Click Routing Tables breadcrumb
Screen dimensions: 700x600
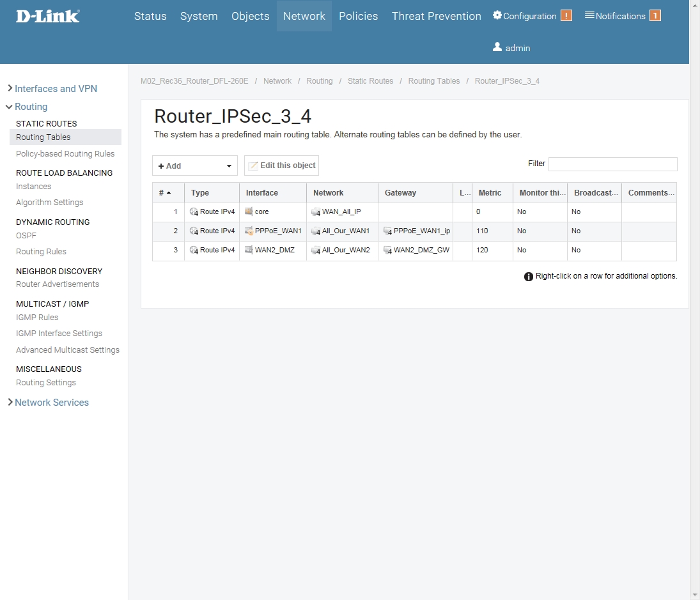pos(434,81)
